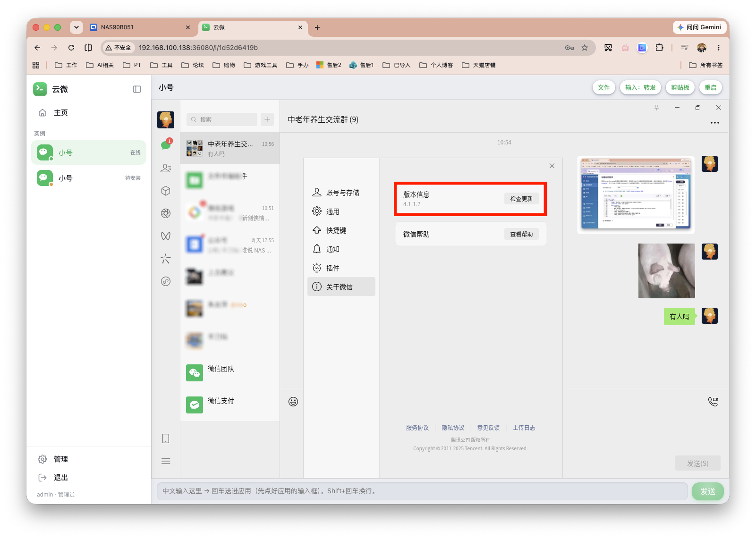Open the 购物 bookmark folder
The width and height of the screenshot is (756, 539).
click(x=224, y=65)
